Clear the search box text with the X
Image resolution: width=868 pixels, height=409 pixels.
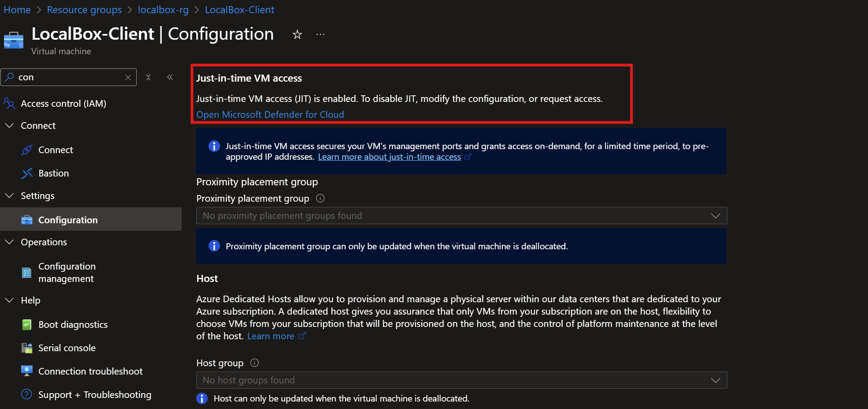click(128, 77)
